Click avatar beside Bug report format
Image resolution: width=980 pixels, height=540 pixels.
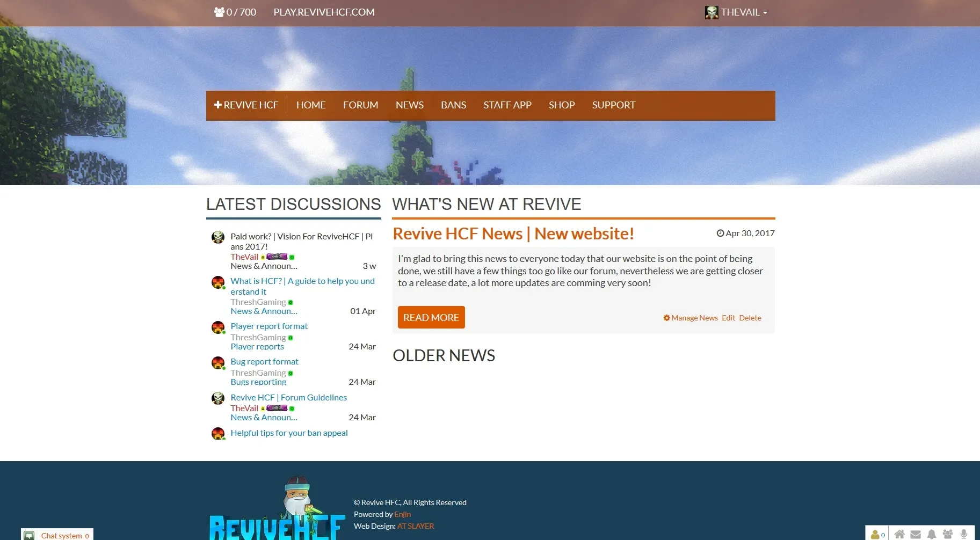(x=218, y=363)
